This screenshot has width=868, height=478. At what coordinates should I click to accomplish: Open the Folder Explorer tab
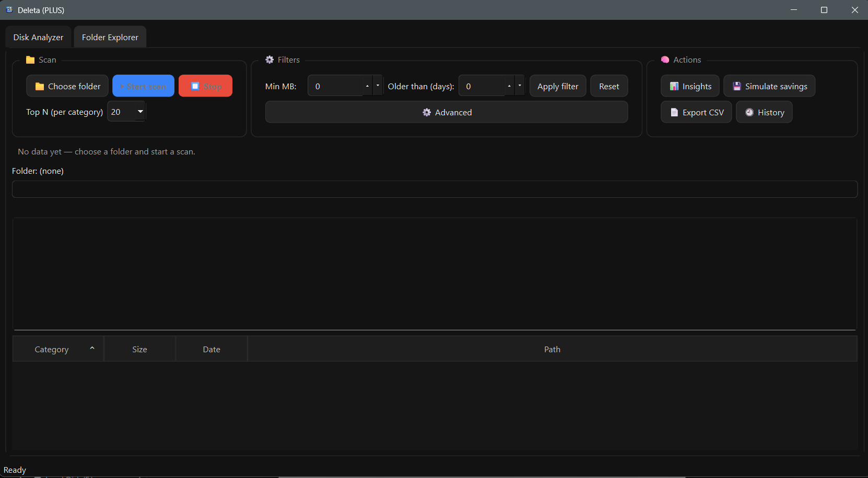(110, 37)
